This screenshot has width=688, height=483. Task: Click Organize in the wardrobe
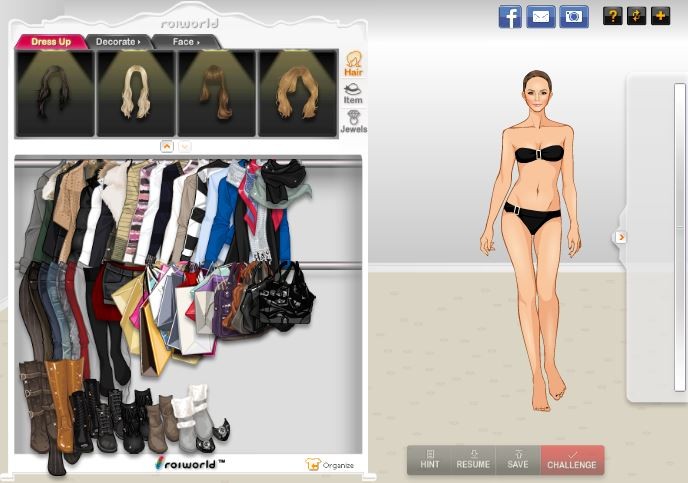tap(329, 464)
